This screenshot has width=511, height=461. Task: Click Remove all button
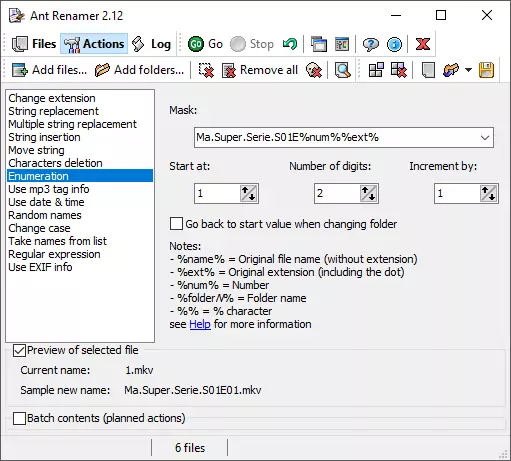pyautogui.click(x=260, y=70)
